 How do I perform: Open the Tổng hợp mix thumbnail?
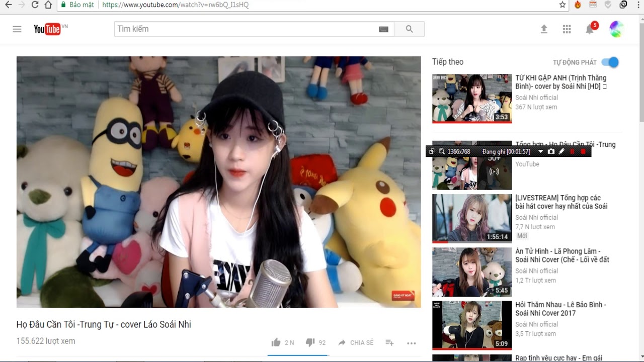tap(472, 165)
